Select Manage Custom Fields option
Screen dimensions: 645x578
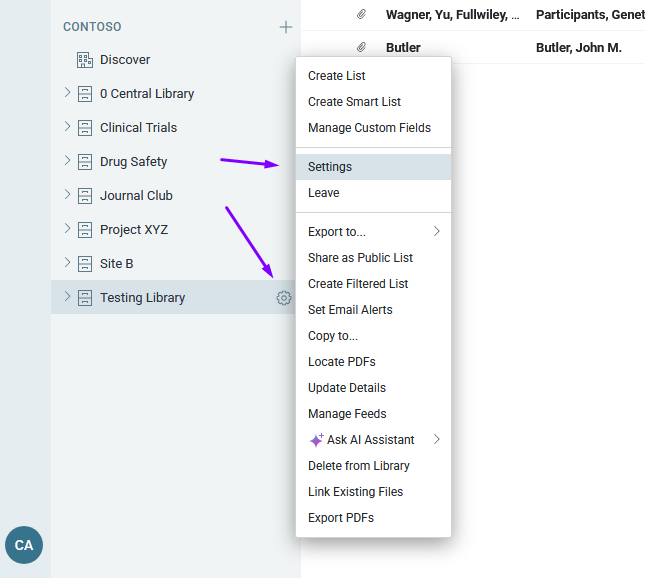point(369,128)
